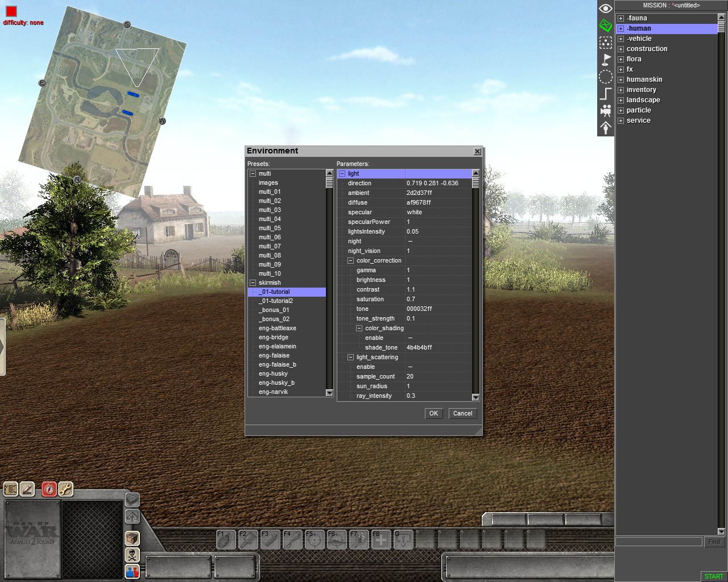Expand the construction tree node
This screenshot has height=582, width=728.
click(621, 49)
